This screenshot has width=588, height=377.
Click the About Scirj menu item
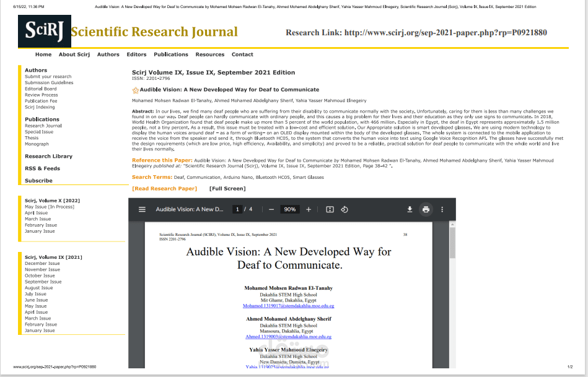pos(74,54)
